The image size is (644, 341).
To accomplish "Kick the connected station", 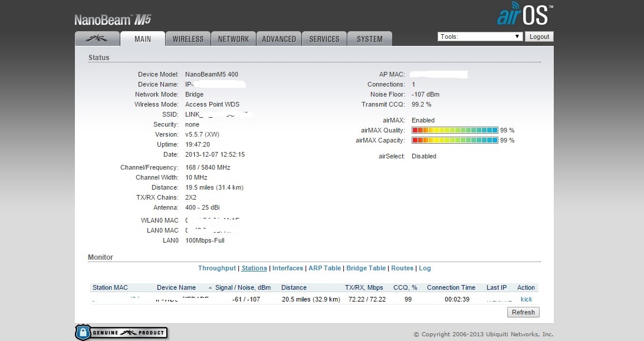I will coord(526,299).
